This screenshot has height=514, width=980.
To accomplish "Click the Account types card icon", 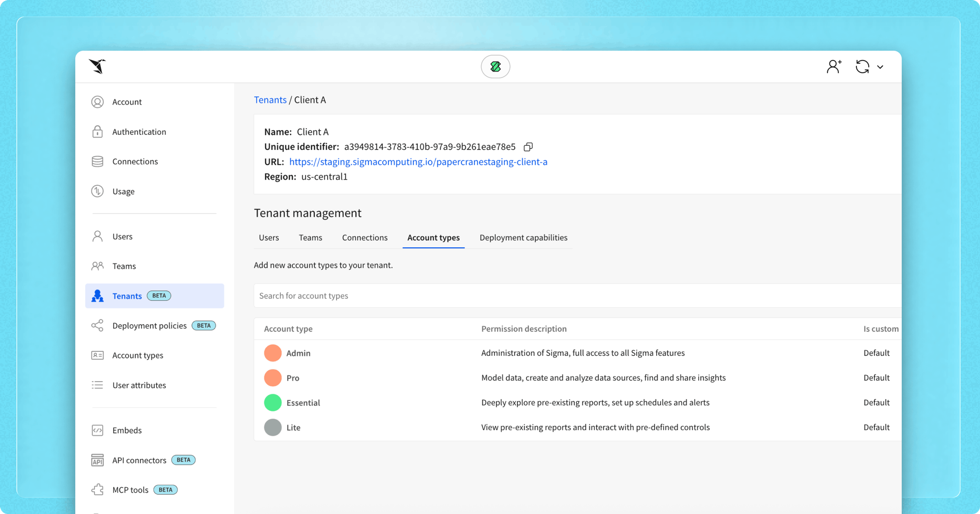I will [97, 355].
